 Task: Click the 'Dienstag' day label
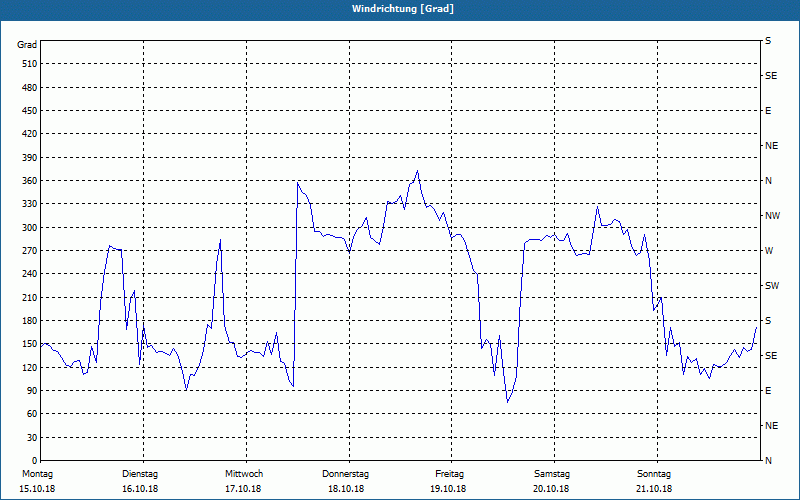click(x=140, y=474)
